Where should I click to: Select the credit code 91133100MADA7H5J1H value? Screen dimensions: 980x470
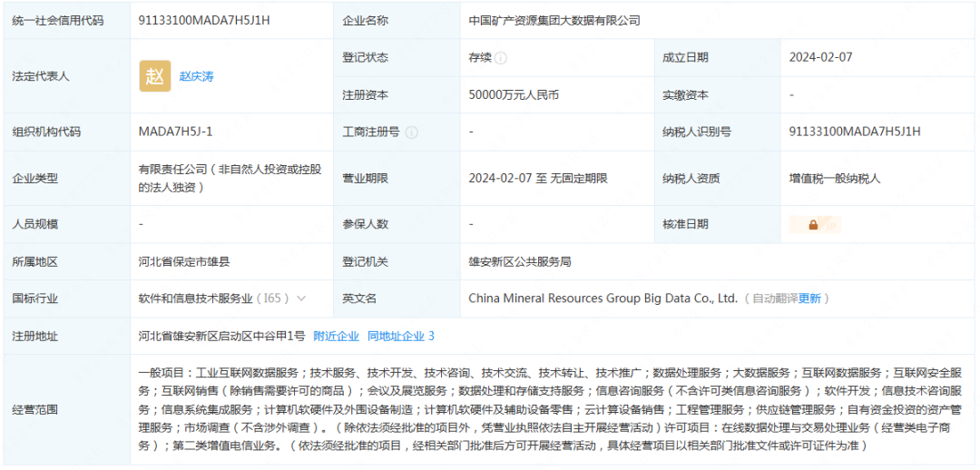click(x=204, y=20)
